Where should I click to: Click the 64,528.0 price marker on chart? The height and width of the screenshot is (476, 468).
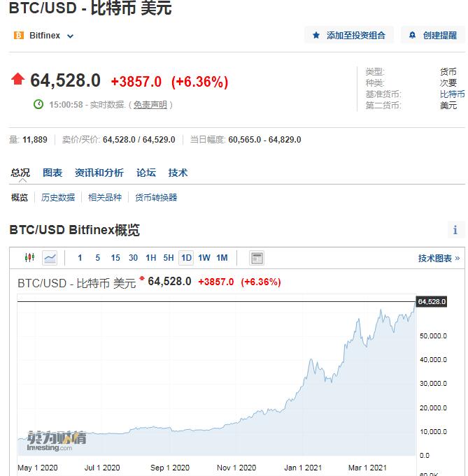[x=431, y=301]
